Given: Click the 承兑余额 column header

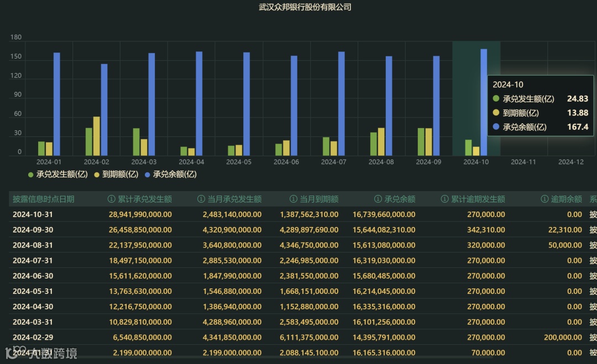Looking at the screenshot, I should pyautogui.click(x=400, y=199).
